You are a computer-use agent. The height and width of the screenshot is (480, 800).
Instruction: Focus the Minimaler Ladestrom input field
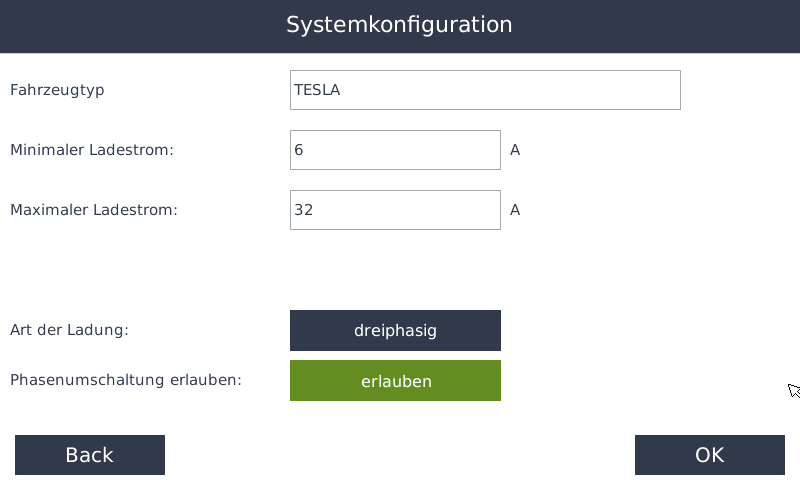395,150
